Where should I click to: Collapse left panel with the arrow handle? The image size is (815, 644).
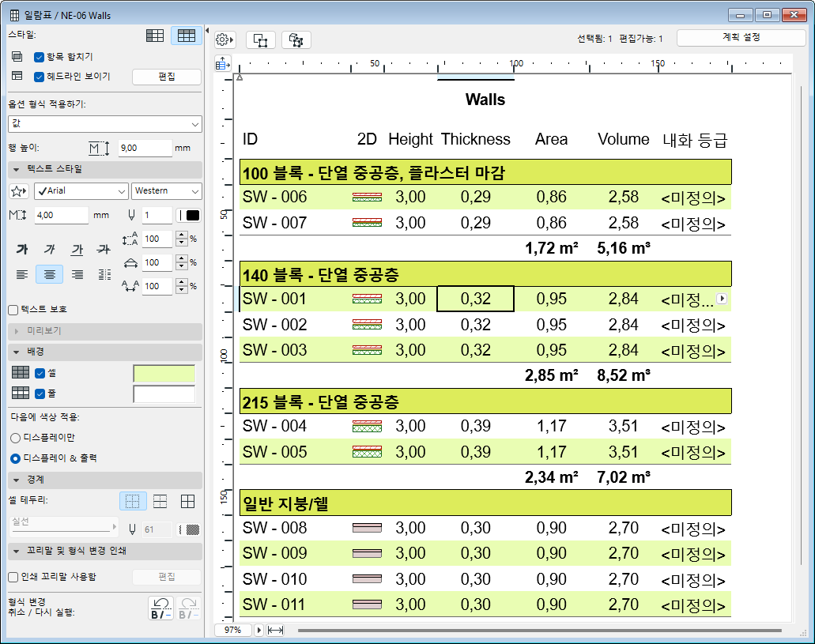point(207,31)
